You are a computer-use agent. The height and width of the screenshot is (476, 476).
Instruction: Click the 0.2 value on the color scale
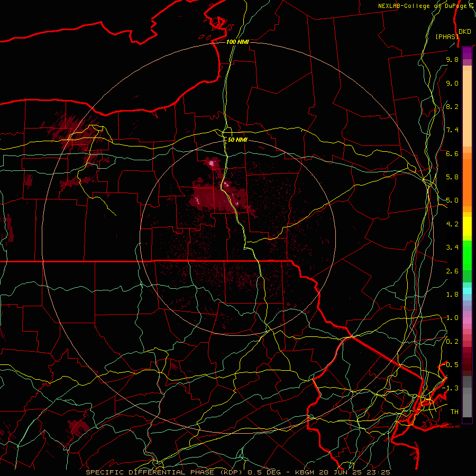point(452,342)
